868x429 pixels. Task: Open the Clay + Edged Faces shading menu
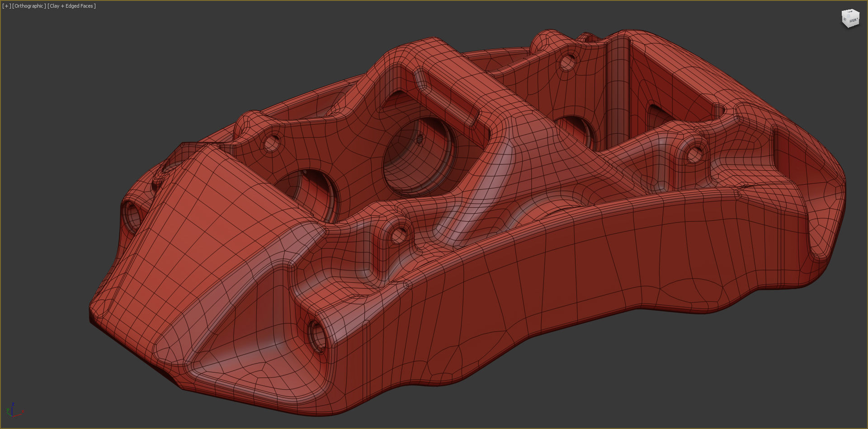(72, 6)
